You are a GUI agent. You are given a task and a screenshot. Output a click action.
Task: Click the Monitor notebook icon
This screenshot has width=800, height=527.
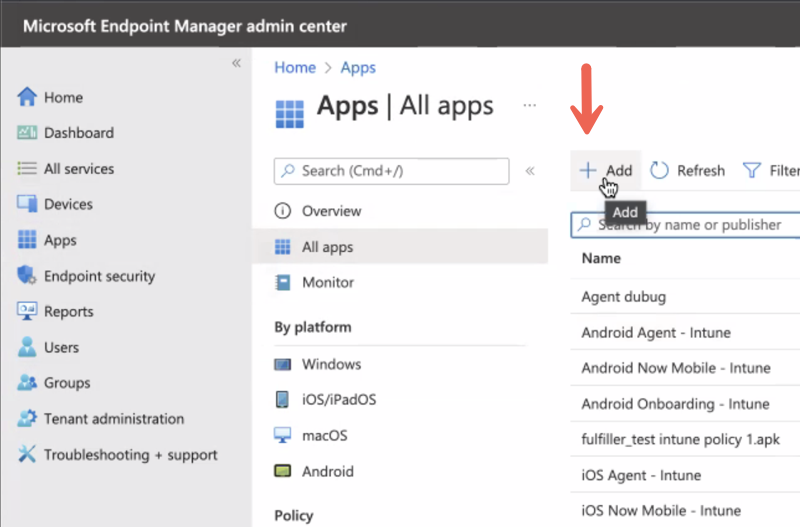(283, 282)
